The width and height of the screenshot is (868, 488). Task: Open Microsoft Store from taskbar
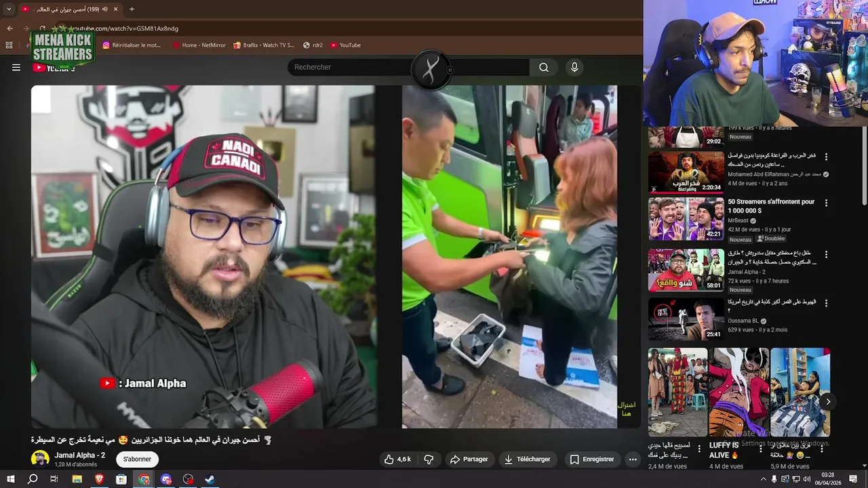121,479
